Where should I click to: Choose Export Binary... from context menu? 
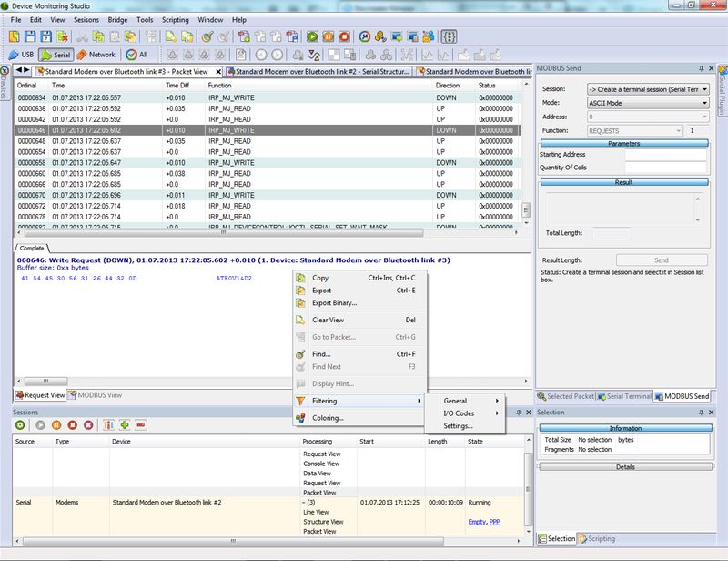359,302
